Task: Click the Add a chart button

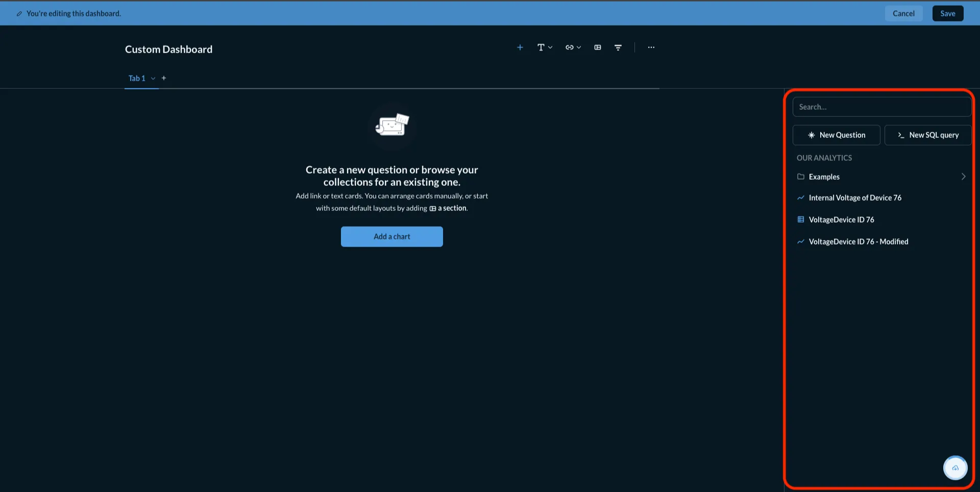Action: 391,236
